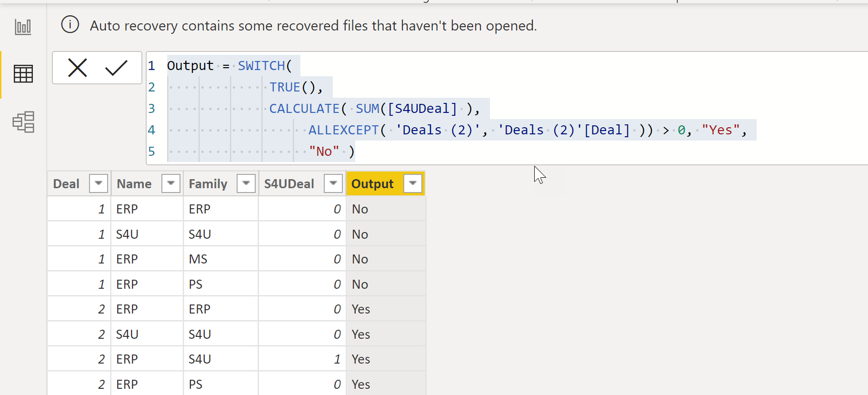Click the auto recovery notification message
Image resolution: width=868 pixels, height=395 pixels.
[313, 26]
